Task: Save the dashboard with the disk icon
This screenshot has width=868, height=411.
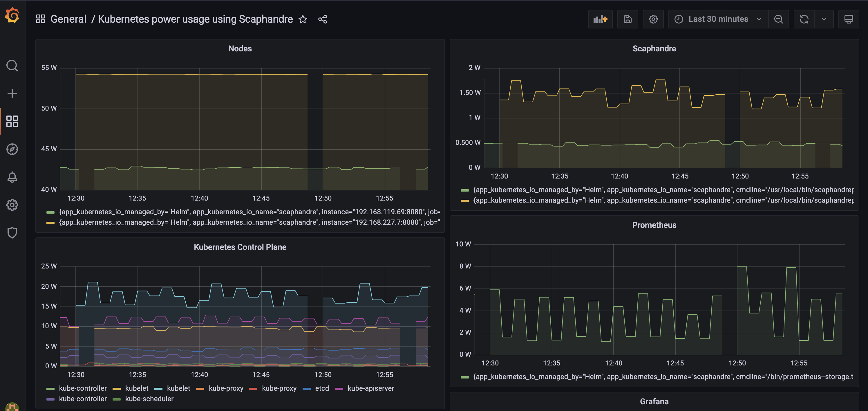Action: pos(628,19)
